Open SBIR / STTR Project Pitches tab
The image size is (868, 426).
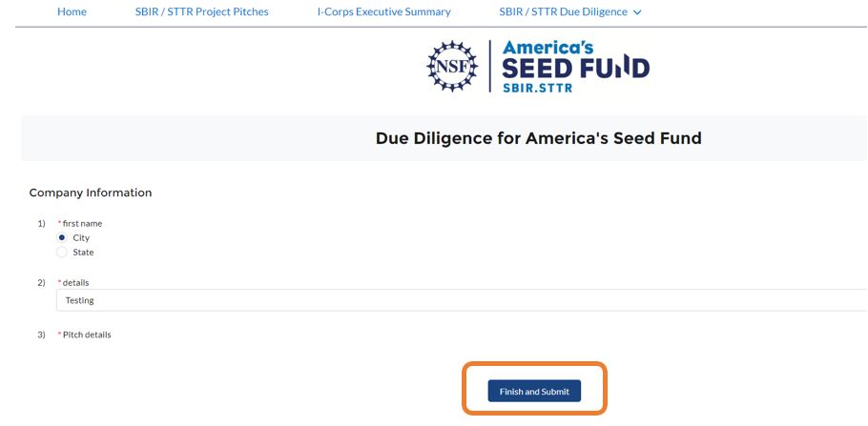click(202, 12)
